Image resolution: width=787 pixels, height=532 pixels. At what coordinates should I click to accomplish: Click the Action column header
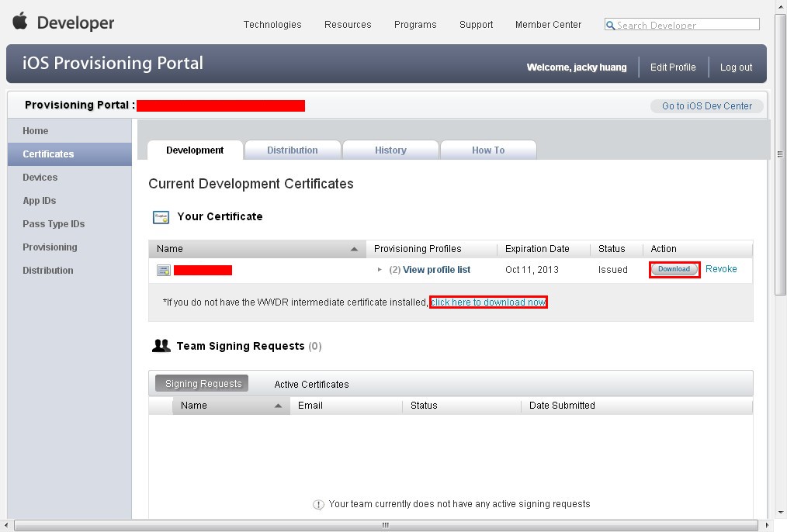point(698,249)
